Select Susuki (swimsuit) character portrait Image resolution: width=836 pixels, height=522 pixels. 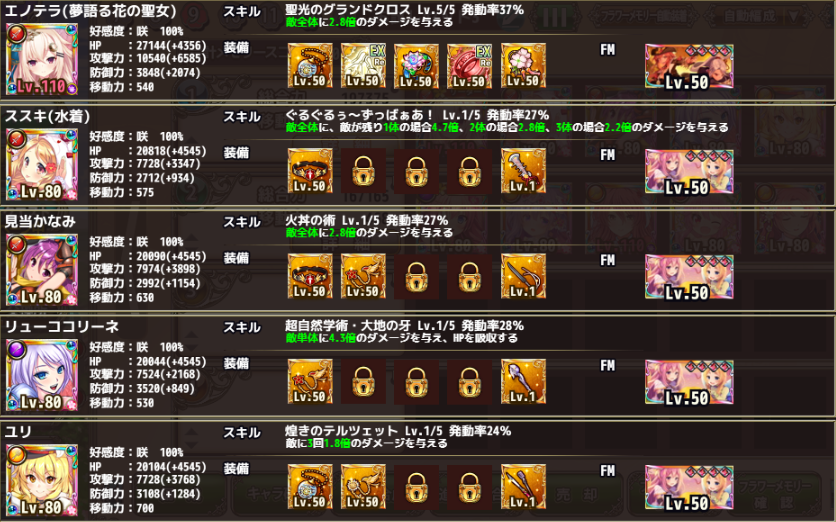[42, 164]
